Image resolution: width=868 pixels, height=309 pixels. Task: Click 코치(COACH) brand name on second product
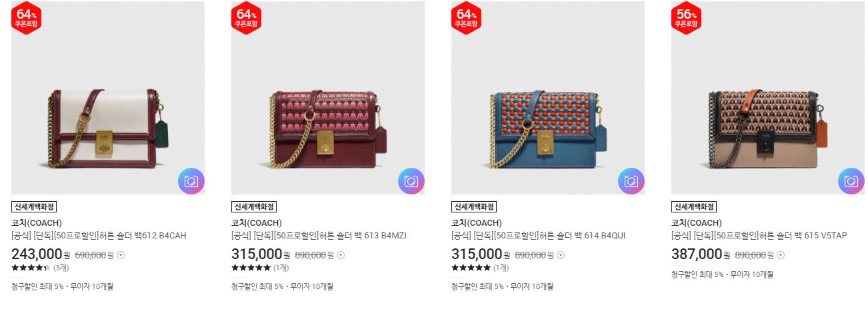click(257, 222)
